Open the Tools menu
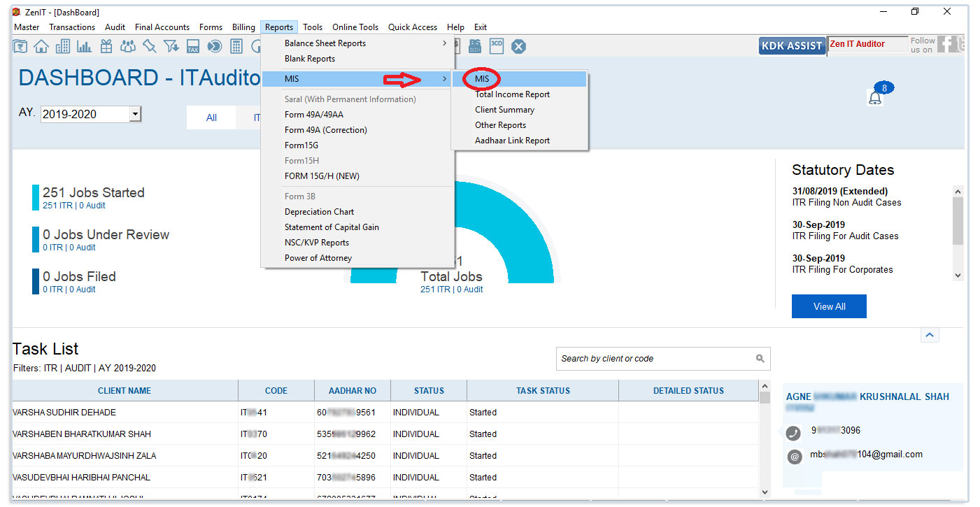The image size is (980, 507). [x=313, y=27]
